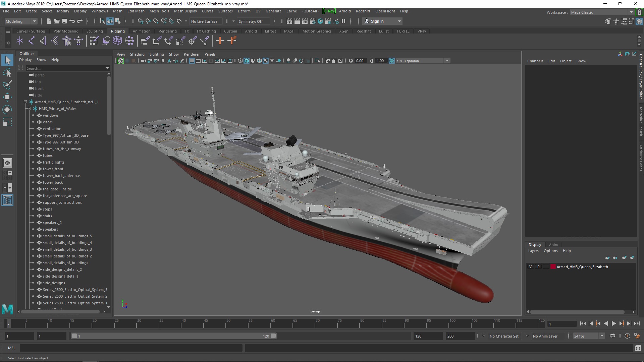Open the 24 fps frame rate dropdown

pyautogui.click(x=589, y=336)
